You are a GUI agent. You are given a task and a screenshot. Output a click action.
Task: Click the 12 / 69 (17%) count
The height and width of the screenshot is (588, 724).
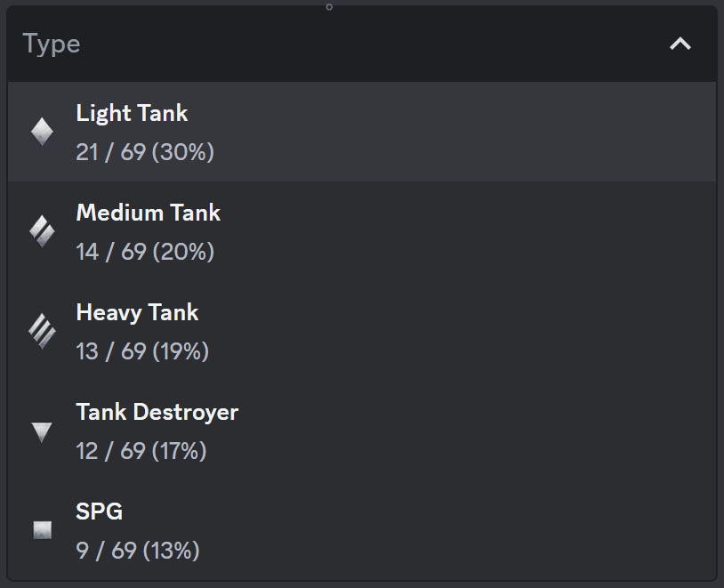[141, 451]
